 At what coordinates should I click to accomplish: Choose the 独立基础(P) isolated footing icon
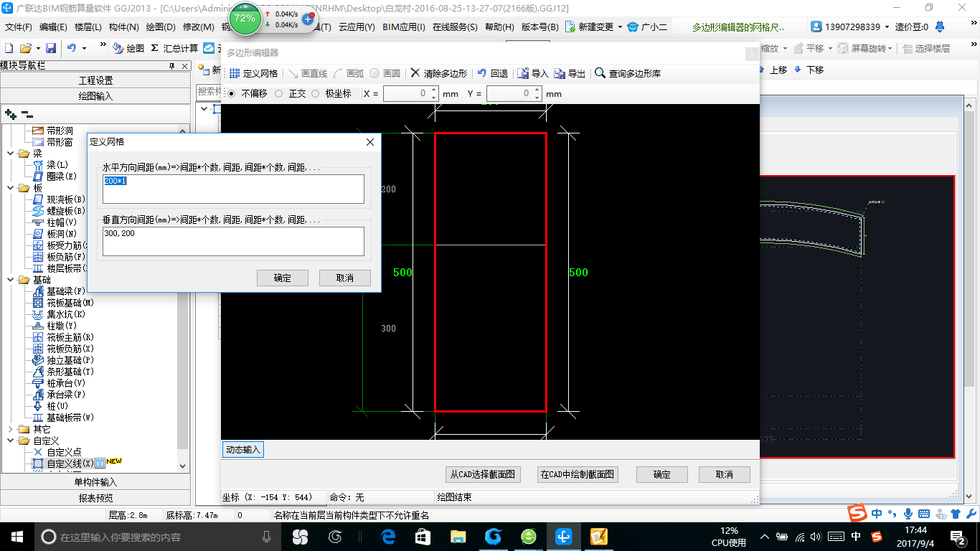(x=39, y=360)
